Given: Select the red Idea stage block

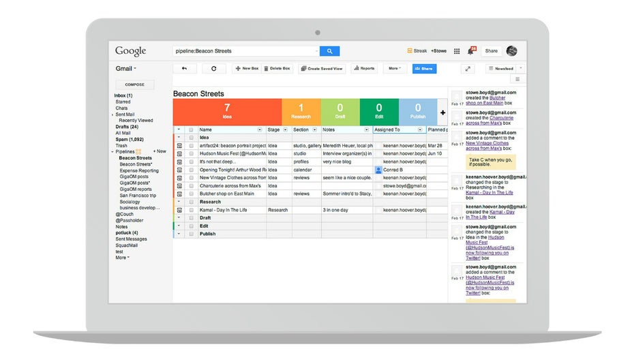Looking at the screenshot, I should (x=227, y=112).
